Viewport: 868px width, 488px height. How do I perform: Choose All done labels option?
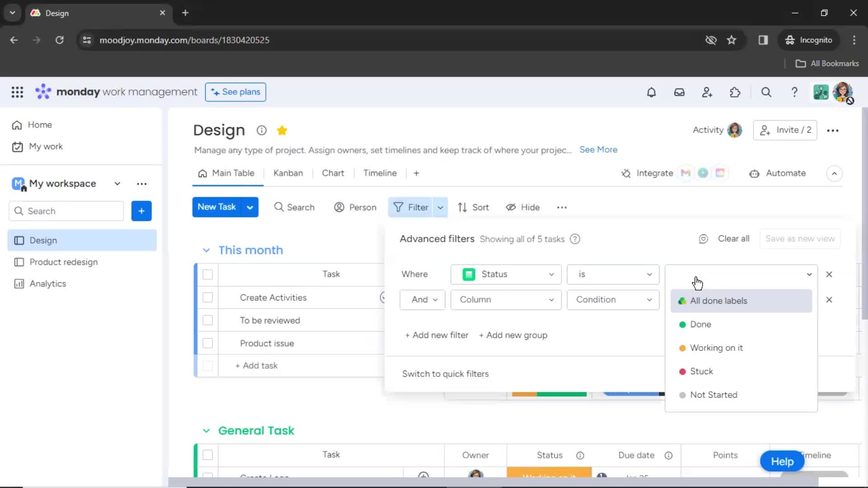click(x=741, y=301)
